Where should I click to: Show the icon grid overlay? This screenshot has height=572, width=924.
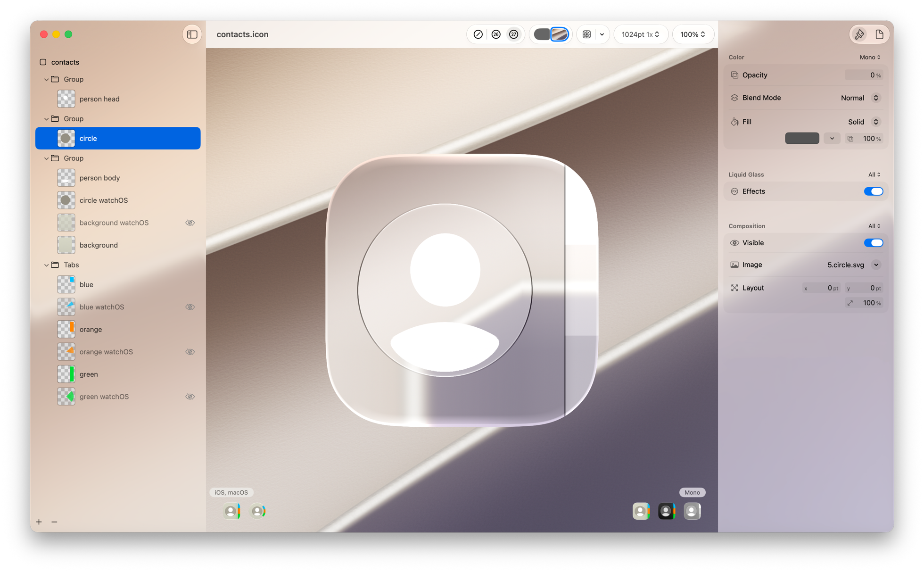click(x=587, y=34)
